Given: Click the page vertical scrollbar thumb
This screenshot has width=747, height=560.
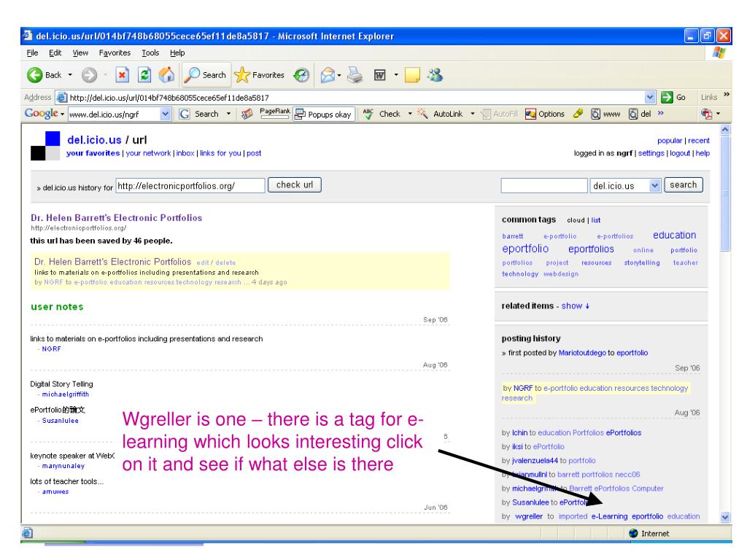Looking at the screenshot, I should point(725,192).
